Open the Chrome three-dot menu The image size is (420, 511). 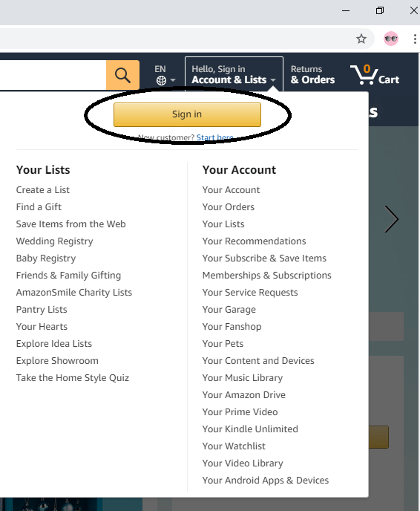(415, 39)
